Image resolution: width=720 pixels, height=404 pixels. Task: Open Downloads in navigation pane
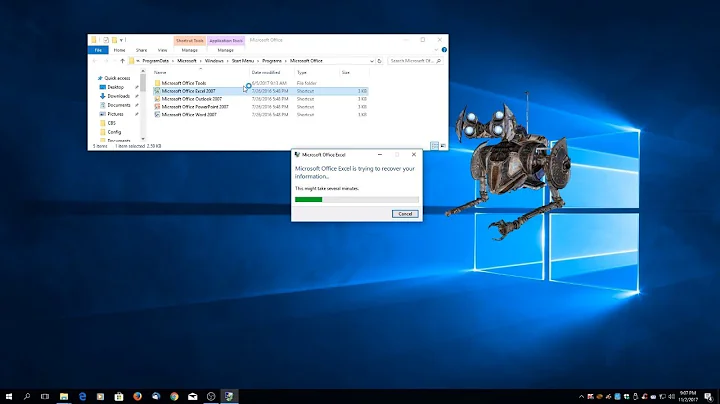pyautogui.click(x=118, y=96)
